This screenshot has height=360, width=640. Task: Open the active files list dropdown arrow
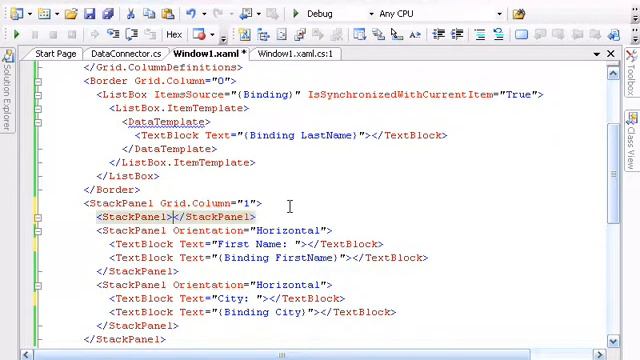click(596, 54)
